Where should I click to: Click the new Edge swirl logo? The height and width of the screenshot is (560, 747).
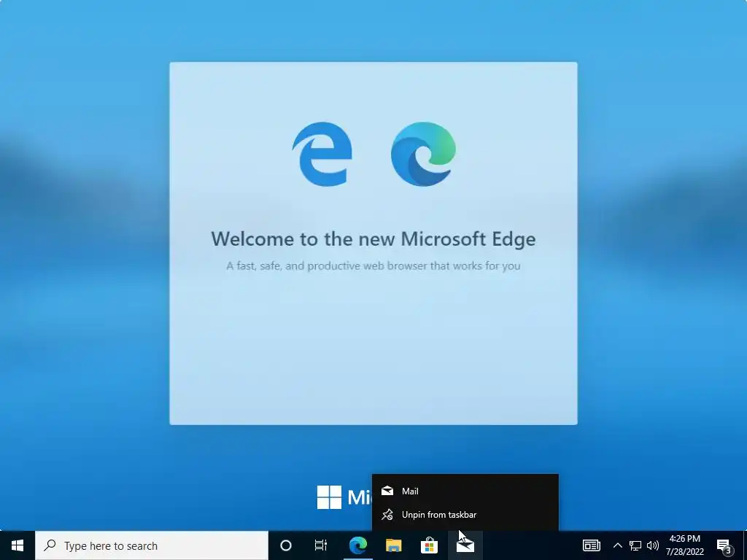[423, 154]
